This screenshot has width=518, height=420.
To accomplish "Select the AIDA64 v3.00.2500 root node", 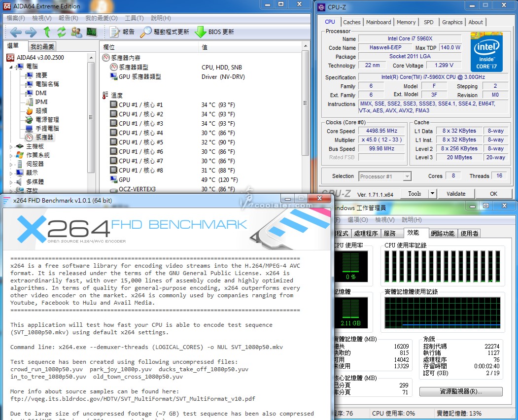I will point(35,58).
